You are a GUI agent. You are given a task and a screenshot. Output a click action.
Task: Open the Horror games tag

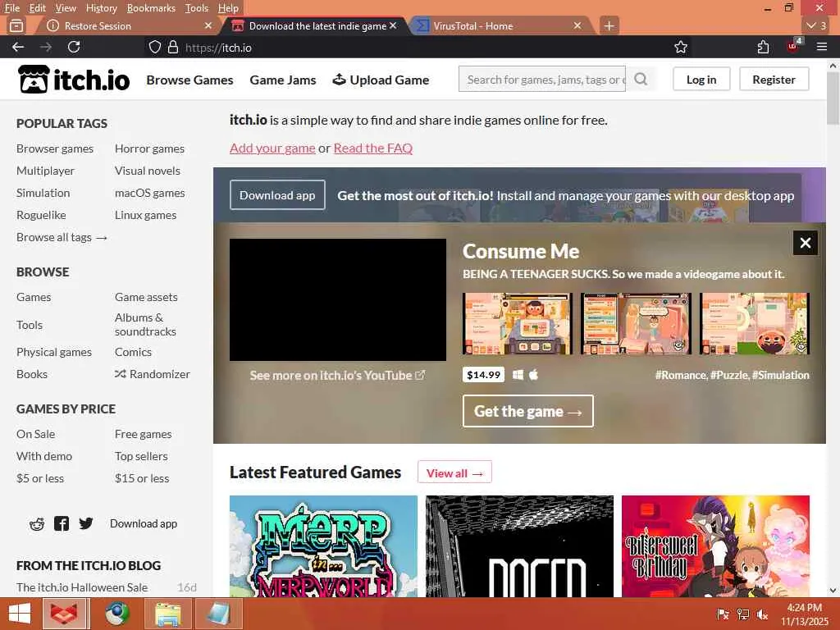coord(149,148)
